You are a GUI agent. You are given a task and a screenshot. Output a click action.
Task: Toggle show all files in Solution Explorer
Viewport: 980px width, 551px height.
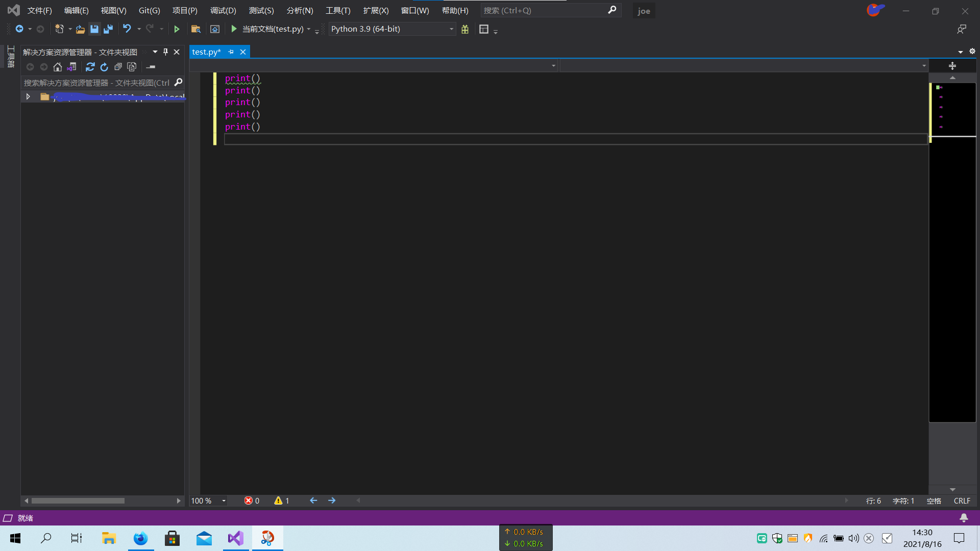[x=132, y=67]
